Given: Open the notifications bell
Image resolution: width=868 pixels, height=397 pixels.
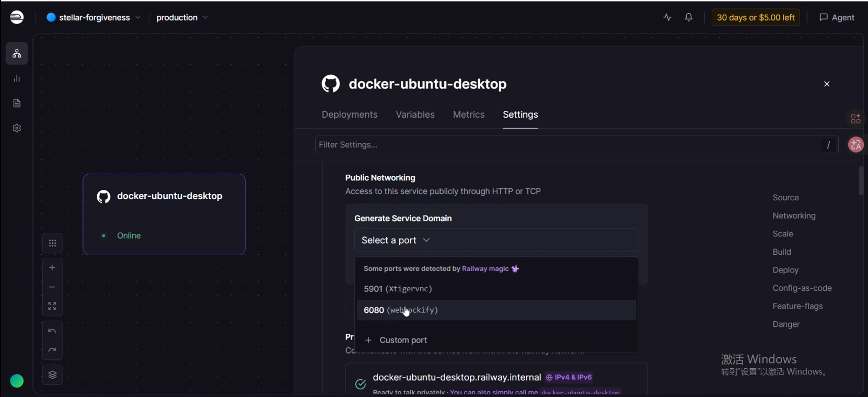Looking at the screenshot, I should [x=689, y=17].
